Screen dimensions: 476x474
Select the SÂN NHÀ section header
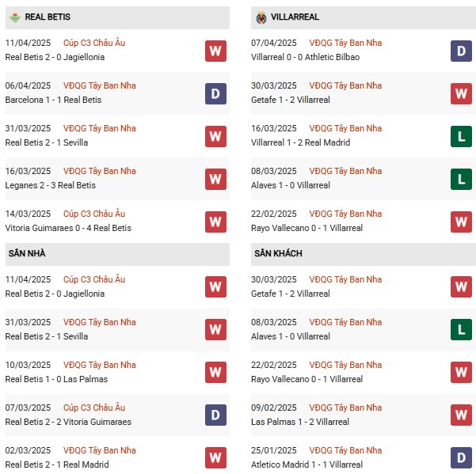pos(27,253)
